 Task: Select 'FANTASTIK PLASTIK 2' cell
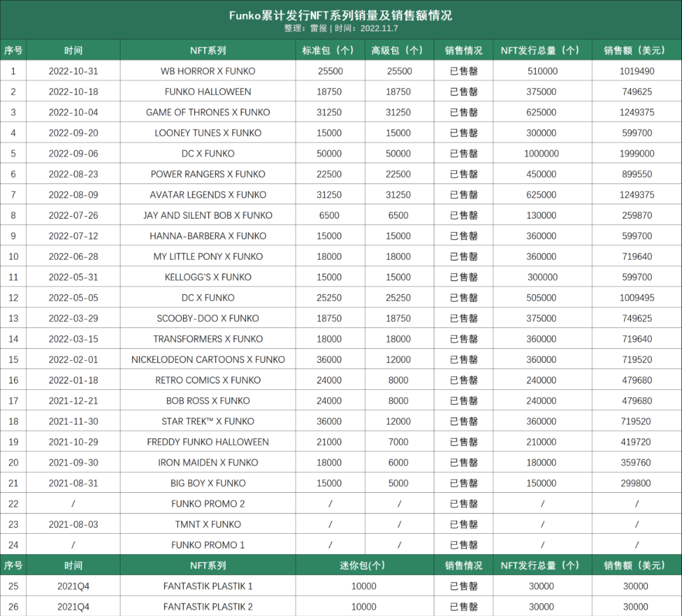(x=208, y=607)
